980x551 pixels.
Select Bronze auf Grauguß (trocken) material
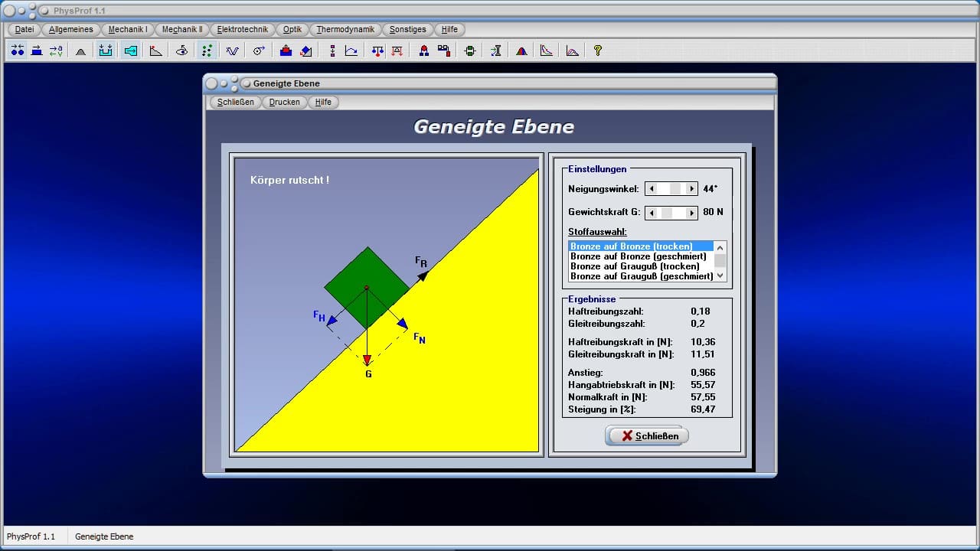[635, 266]
